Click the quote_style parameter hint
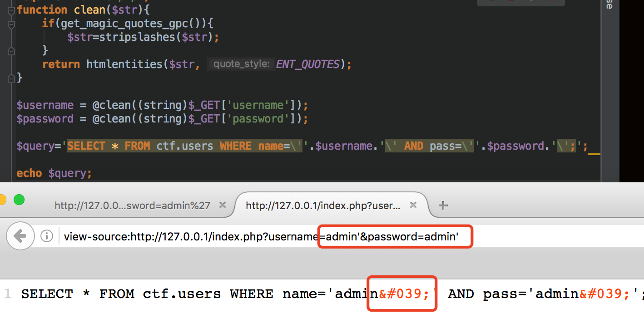The image size is (644, 313). click(242, 64)
